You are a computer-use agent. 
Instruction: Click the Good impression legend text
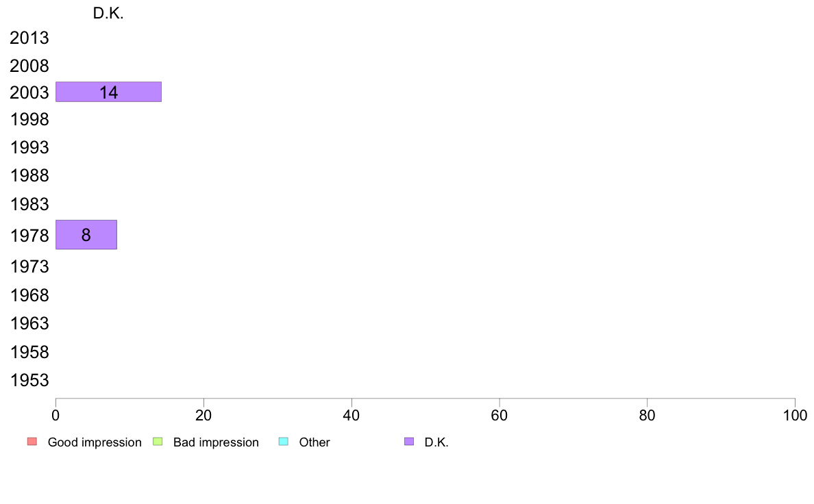pyautogui.click(x=95, y=442)
